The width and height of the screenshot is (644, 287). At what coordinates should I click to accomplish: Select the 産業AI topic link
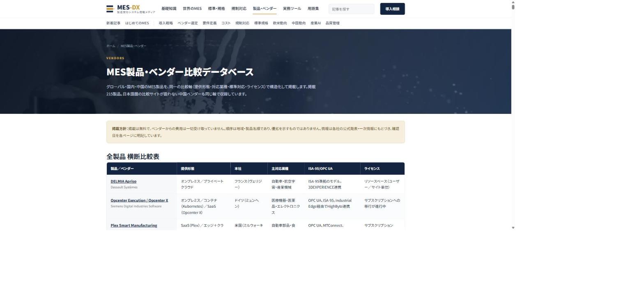click(315, 23)
